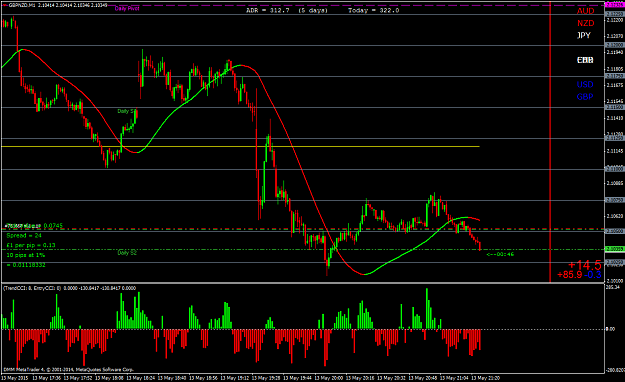Select the yellow horizontal line
Image resolution: width=625 pixels, height=382 pixels.
click(x=240, y=146)
